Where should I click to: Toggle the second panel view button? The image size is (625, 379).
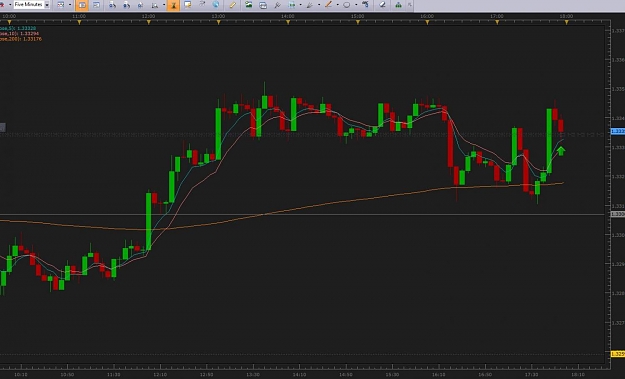[x=96, y=5]
